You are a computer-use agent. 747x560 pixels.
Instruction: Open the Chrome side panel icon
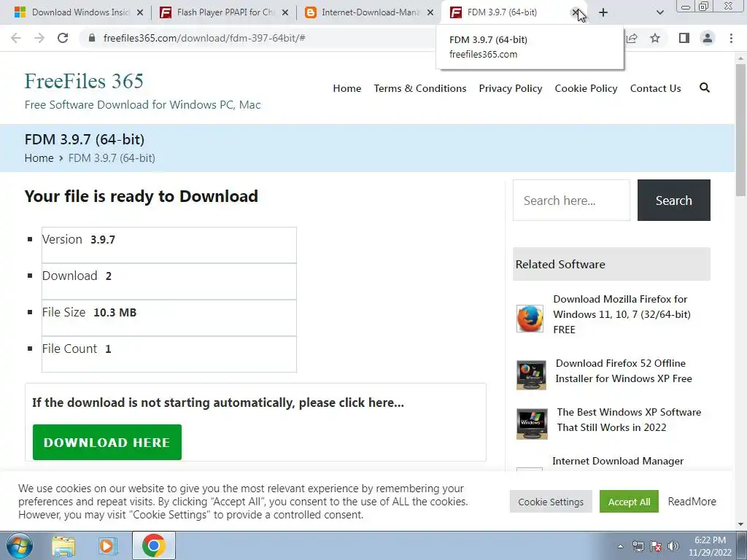684,38
